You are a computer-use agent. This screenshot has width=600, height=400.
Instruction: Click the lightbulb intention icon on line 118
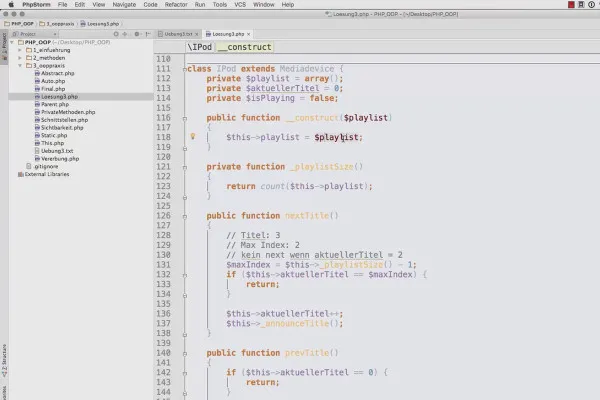tap(193, 136)
